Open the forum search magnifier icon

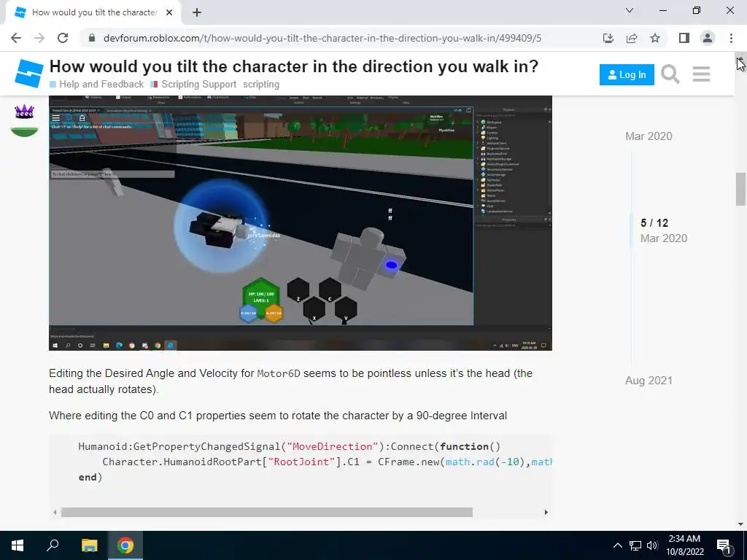click(x=670, y=74)
